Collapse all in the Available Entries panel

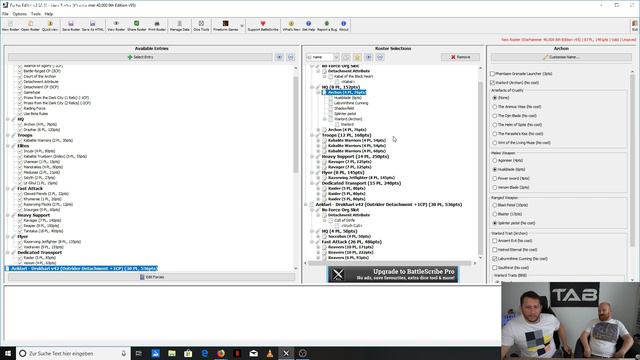pos(291,57)
